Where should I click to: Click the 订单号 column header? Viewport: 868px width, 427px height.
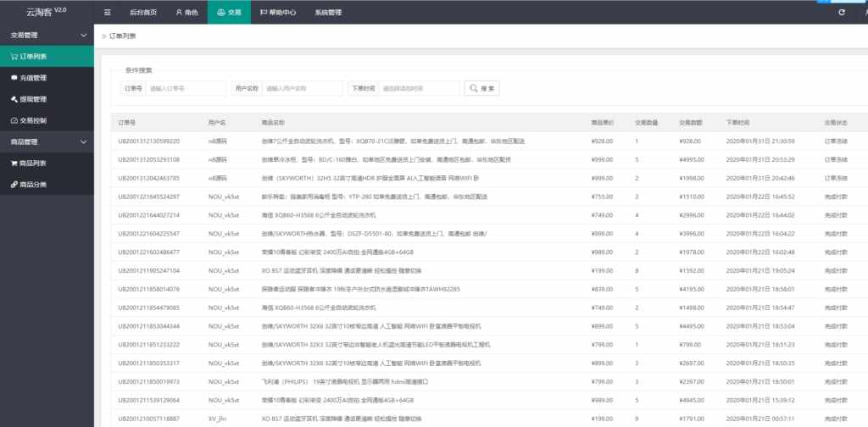(127, 123)
